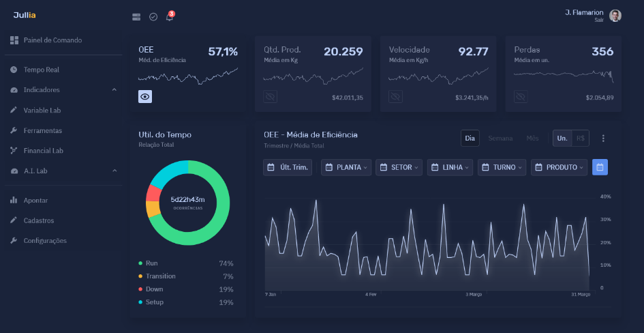The image size is (644, 333).
Task: Switch chart to Semana view
Action: (x=500, y=139)
